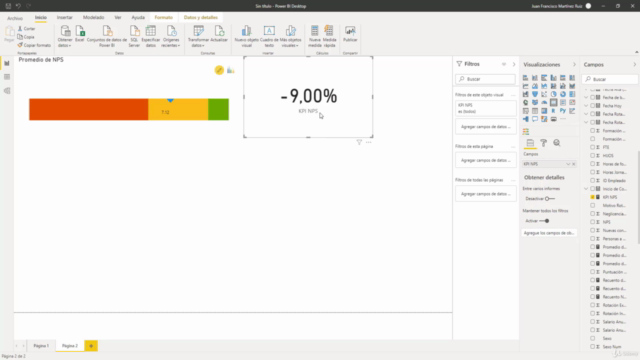Screen dimensions: 640x360
Task: Search in Filtros Buscar box
Action: pyautogui.click(x=486, y=79)
